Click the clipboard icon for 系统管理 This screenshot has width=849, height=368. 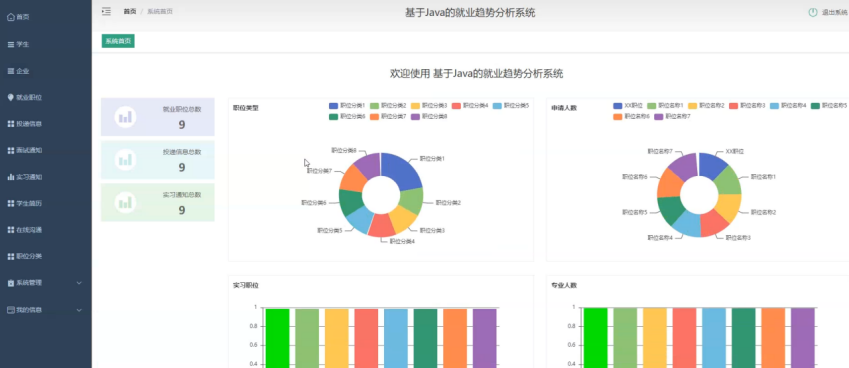click(x=11, y=283)
